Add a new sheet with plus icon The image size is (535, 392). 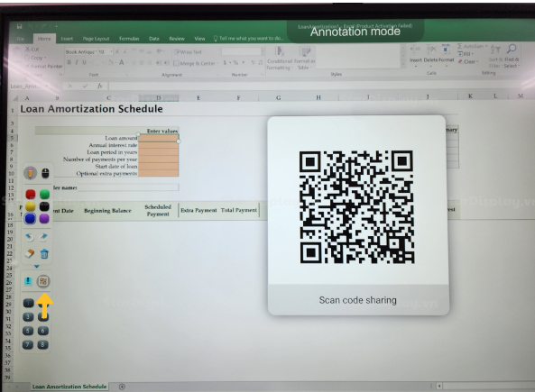coord(122,387)
